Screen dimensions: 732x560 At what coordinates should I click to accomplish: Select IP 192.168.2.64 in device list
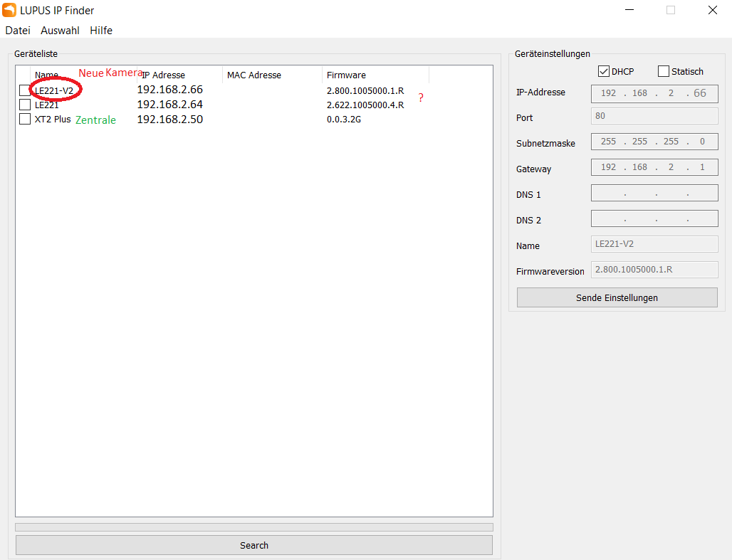[x=170, y=105]
